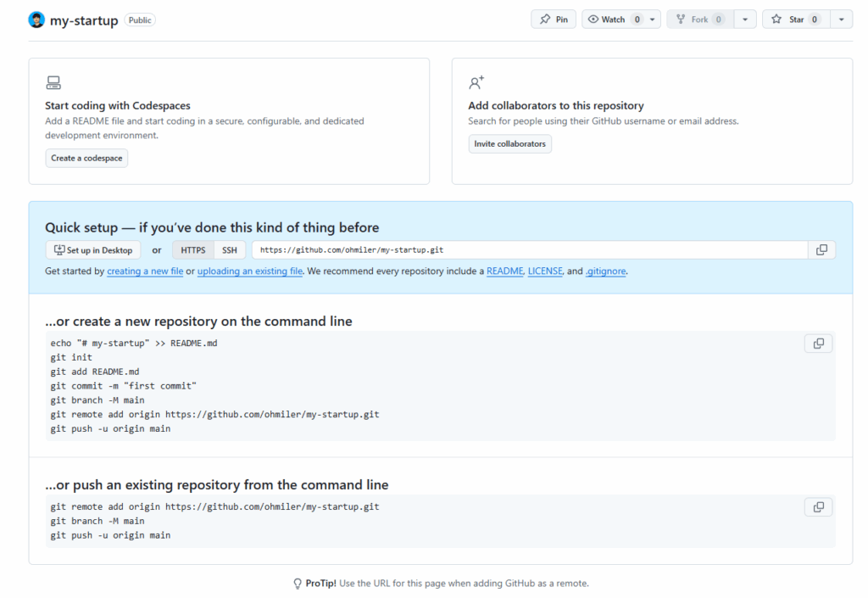
Task: Follow the .gitignore link
Action: pos(606,271)
